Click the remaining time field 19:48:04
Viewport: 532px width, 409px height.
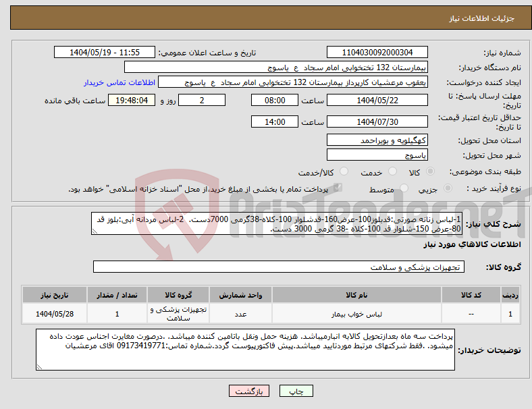[x=132, y=100]
